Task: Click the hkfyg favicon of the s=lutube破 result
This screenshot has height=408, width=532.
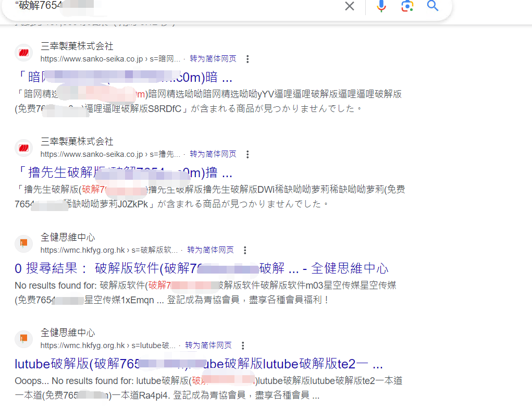Action: click(x=24, y=339)
